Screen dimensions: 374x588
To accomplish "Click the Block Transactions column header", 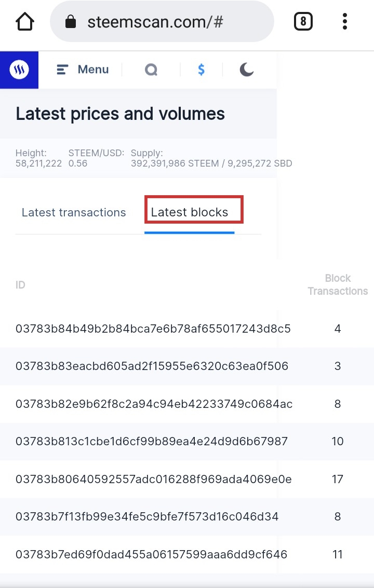I will [x=338, y=284].
